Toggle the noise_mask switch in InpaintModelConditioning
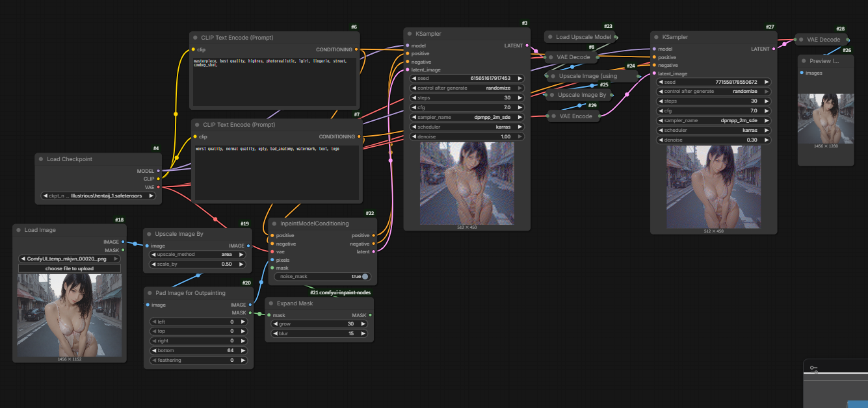Viewport: 868px width, 408px height. coord(365,276)
